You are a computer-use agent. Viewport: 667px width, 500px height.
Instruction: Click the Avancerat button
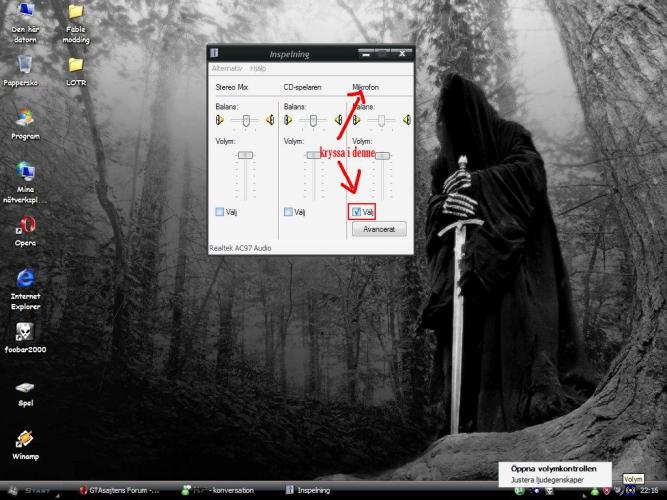[378, 229]
